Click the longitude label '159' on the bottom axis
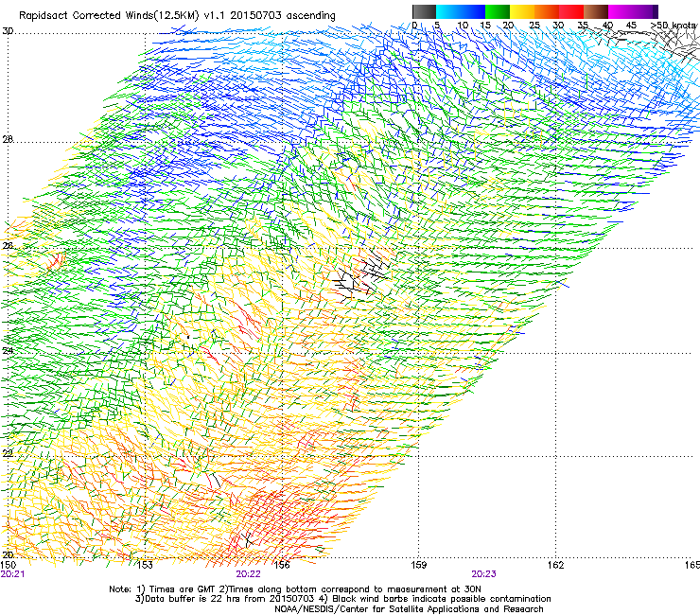Viewport: 700px width, 615px height. tap(418, 565)
